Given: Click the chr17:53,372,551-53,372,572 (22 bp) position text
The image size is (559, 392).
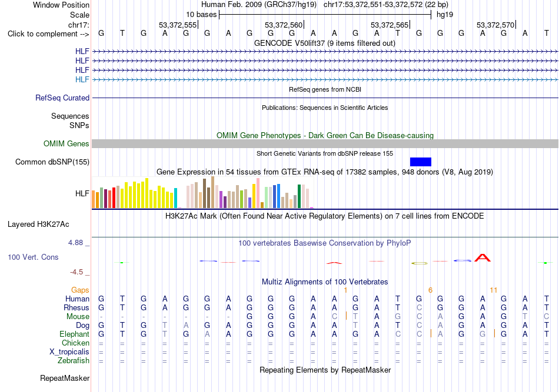Looking at the screenshot, I should point(386,5).
